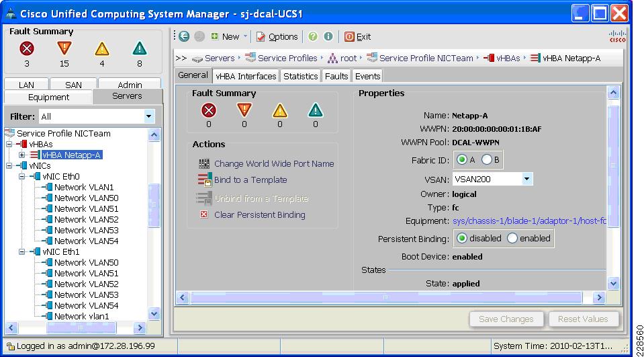Image resolution: width=644 pixels, height=357 pixels.
Task: Select Fabric ID B radio button
Action: [x=487, y=159]
